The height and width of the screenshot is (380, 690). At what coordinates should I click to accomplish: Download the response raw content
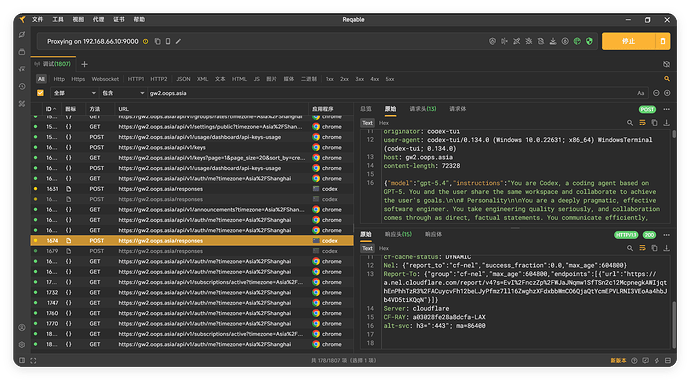tap(667, 248)
